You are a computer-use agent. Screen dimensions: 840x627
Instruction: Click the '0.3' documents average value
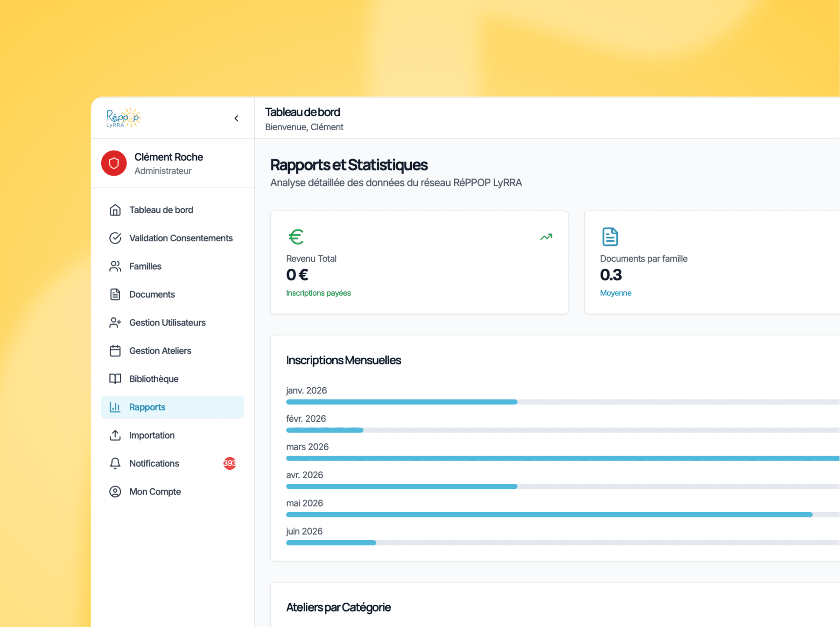coord(611,275)
